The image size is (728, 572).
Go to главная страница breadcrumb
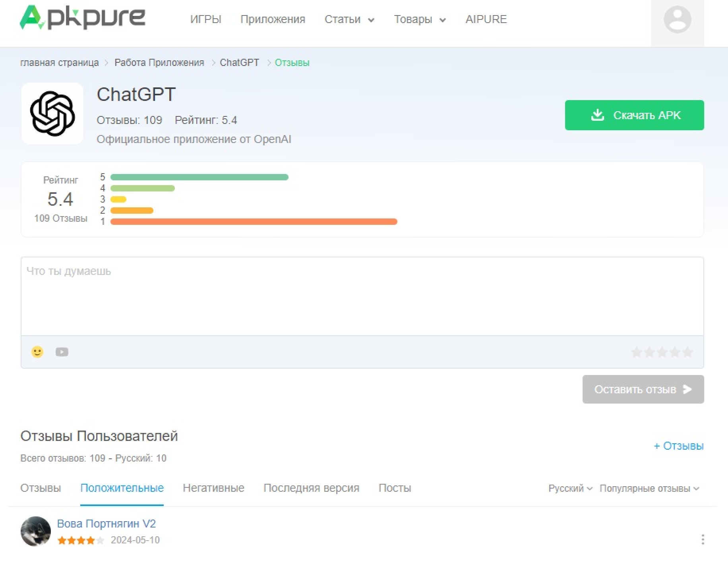60,63
